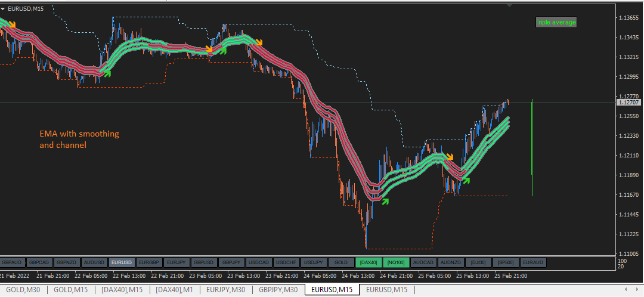
Task: Select the current price label 1.12707
Action: [629, 103]
